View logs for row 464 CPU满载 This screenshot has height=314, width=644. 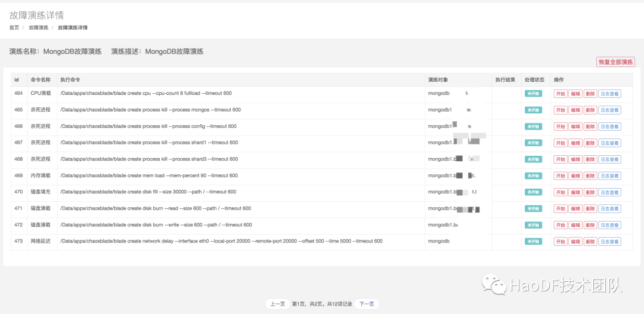pos(609,94)
